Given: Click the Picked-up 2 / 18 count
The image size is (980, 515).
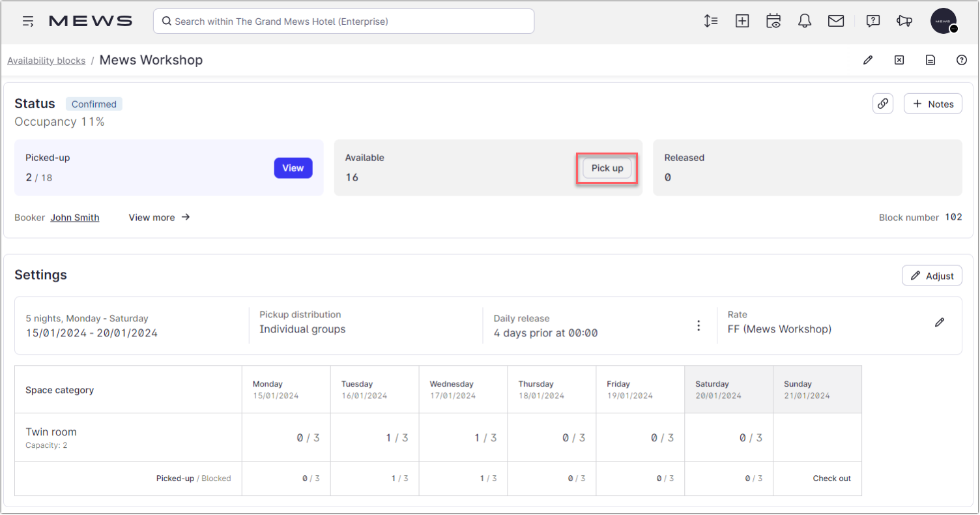Looking at the screenshot, I should click(39, 177).
